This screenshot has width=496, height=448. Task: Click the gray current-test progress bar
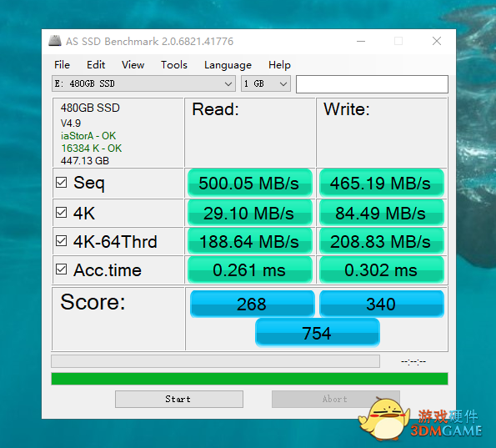215,361
